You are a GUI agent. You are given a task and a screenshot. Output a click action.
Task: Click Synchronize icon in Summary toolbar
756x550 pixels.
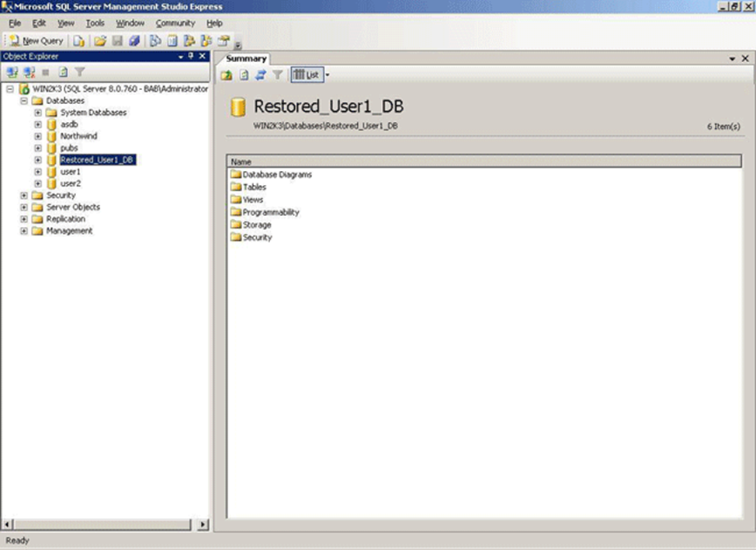click(261, 75)
